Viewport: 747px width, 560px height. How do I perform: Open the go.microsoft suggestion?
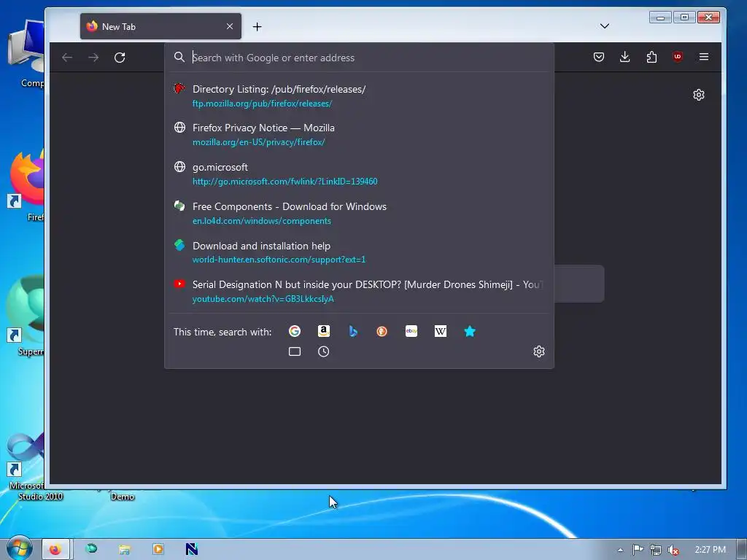pos(359,174)
